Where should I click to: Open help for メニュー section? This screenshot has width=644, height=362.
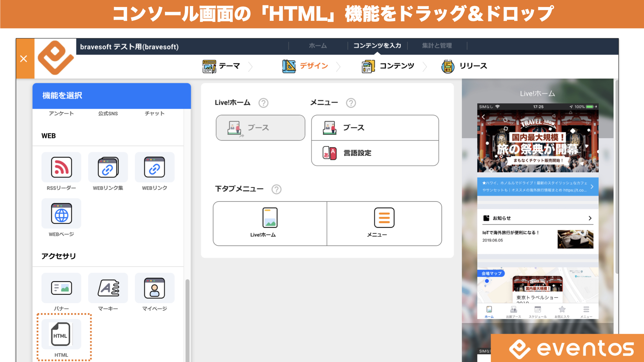point(351,103)
